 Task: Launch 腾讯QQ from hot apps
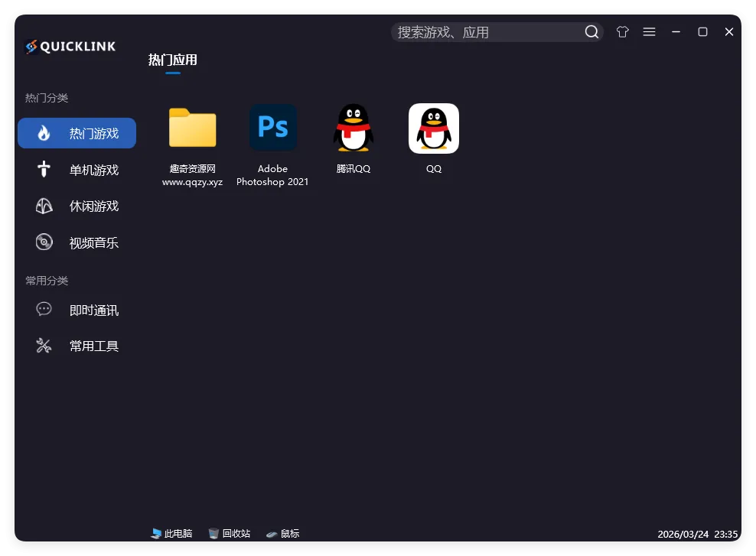(x=353, y=128)
